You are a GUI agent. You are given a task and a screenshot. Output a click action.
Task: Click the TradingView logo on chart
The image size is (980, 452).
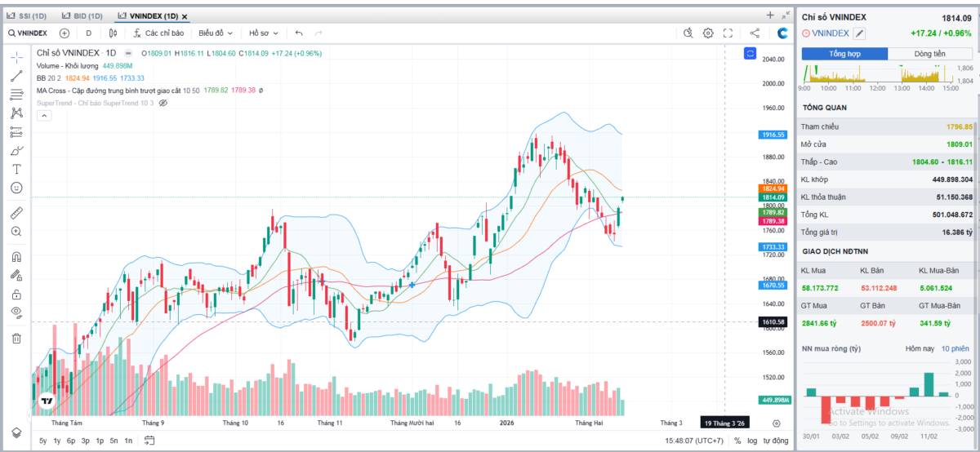48,401
